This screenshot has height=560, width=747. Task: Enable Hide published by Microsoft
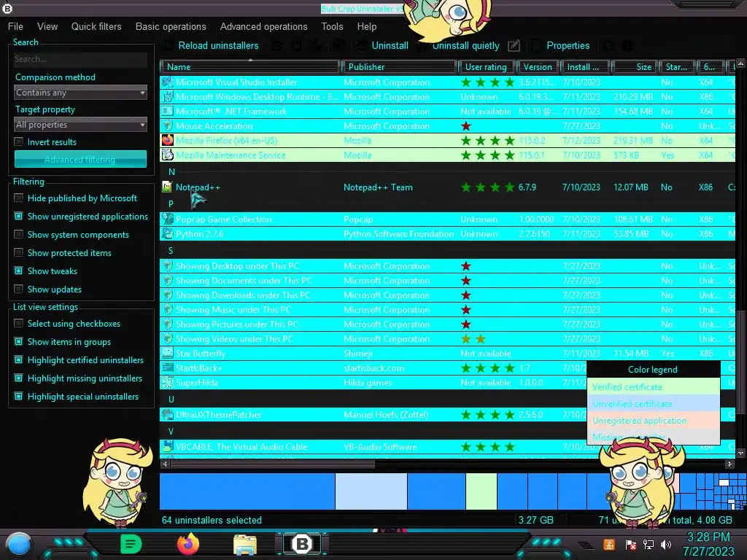[18, 198]
